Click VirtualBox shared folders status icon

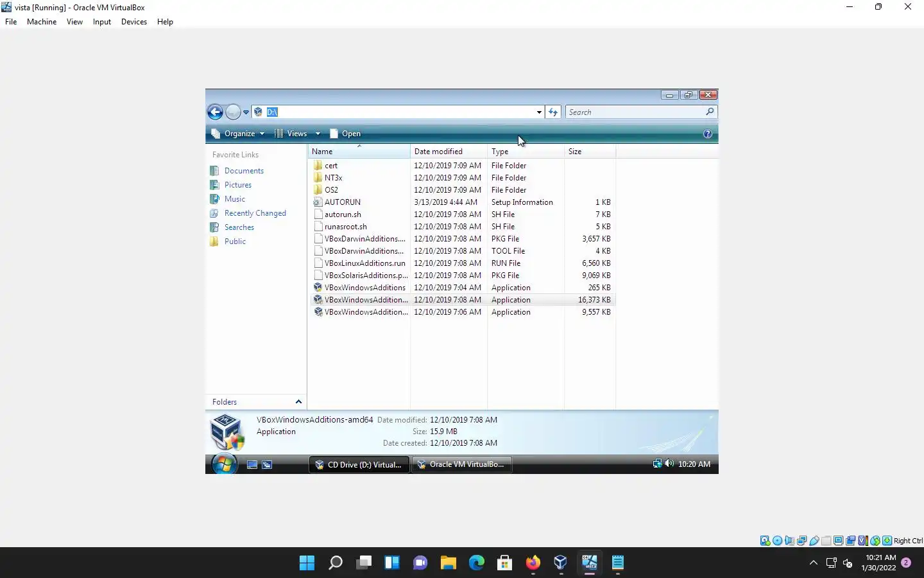[x=826, y=541]
